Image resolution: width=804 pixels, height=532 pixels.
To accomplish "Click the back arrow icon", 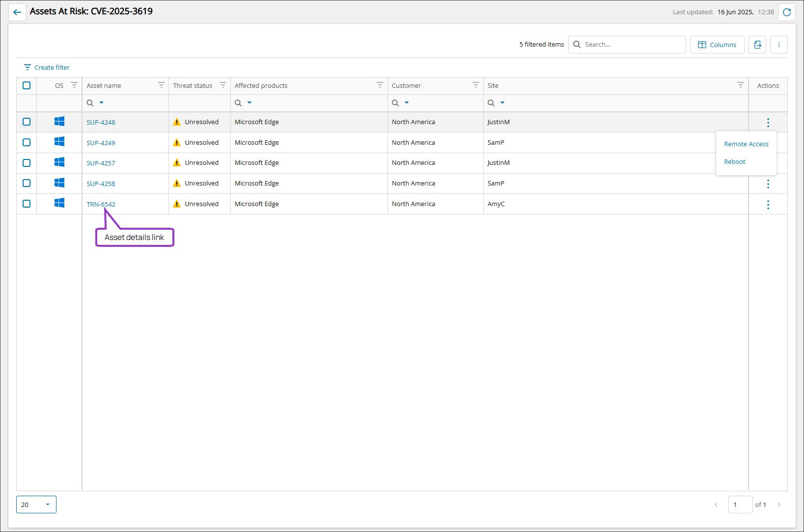I will [17, 12].
